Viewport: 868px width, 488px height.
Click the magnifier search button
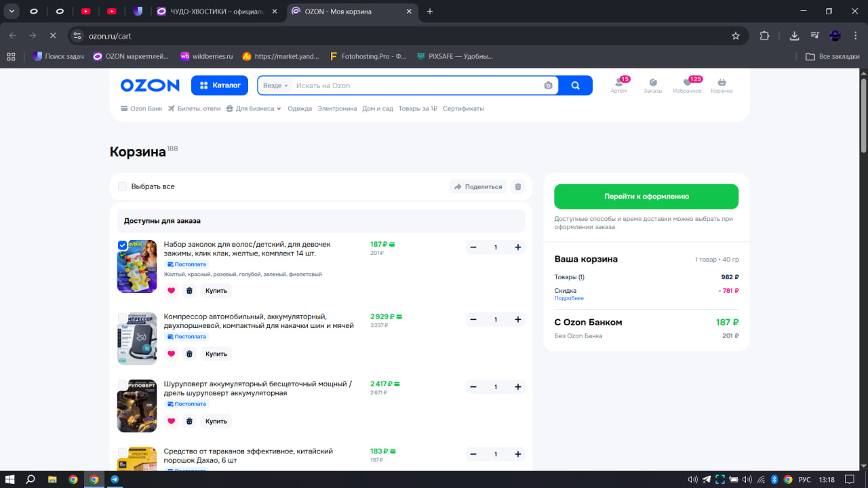coord(576,85)
